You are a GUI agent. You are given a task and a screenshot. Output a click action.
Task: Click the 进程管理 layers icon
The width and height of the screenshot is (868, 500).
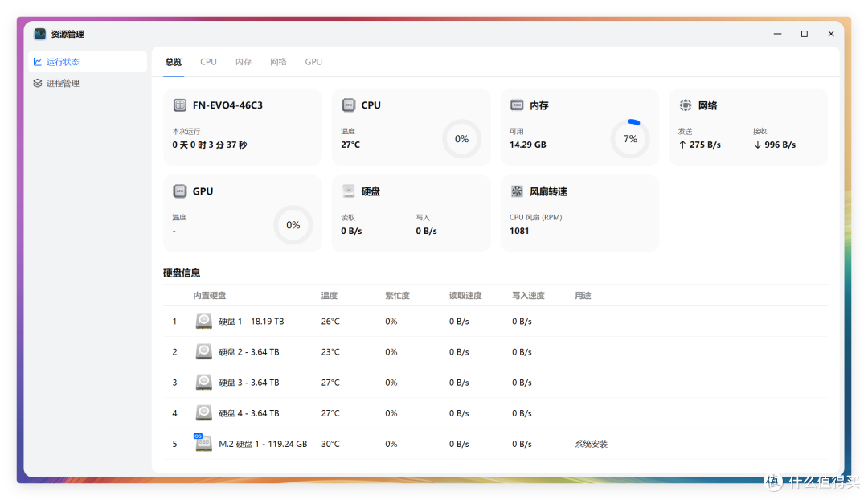[38, 83]
